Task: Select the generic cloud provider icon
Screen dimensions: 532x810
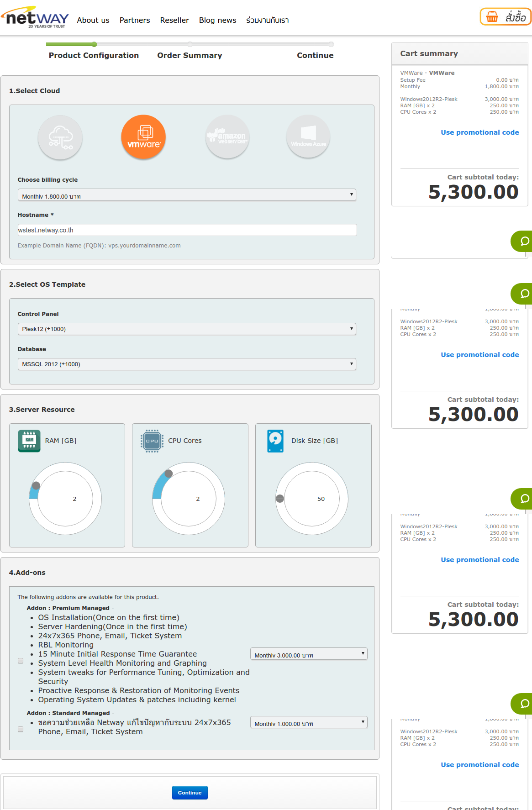Action: (60, 137)
